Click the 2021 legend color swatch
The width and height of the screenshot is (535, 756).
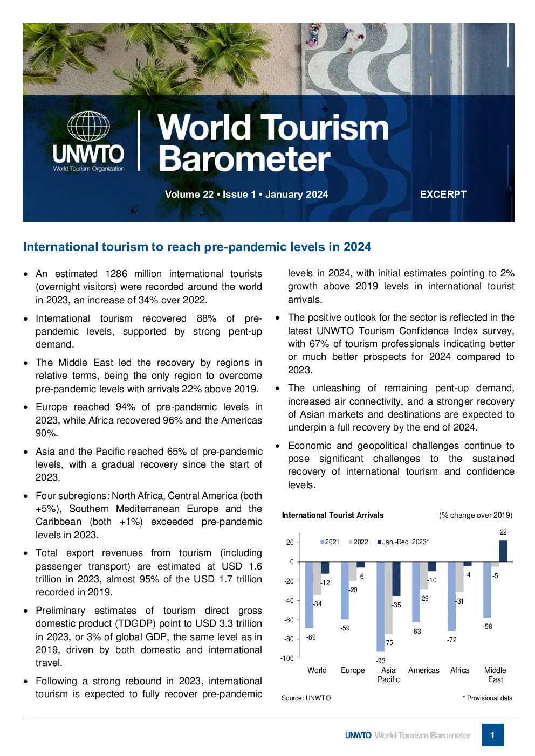pos(322,542)
